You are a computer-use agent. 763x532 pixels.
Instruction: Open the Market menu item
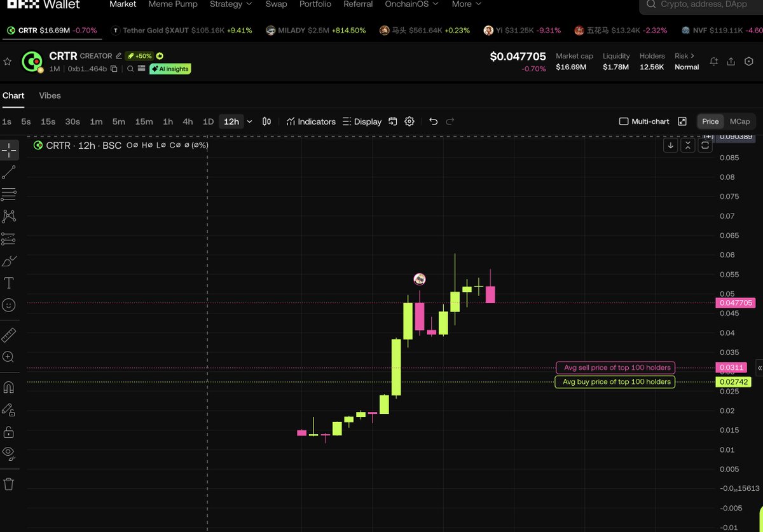pyautogui.click(x=123, y=4)
